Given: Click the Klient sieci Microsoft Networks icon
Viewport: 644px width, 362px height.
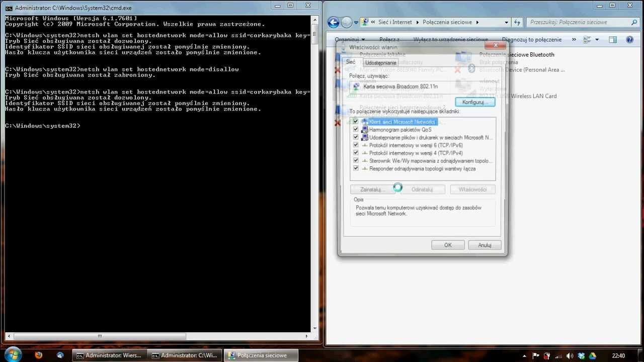Looking at the screenshot, I should pyautogui.click(x=365, y=122).
